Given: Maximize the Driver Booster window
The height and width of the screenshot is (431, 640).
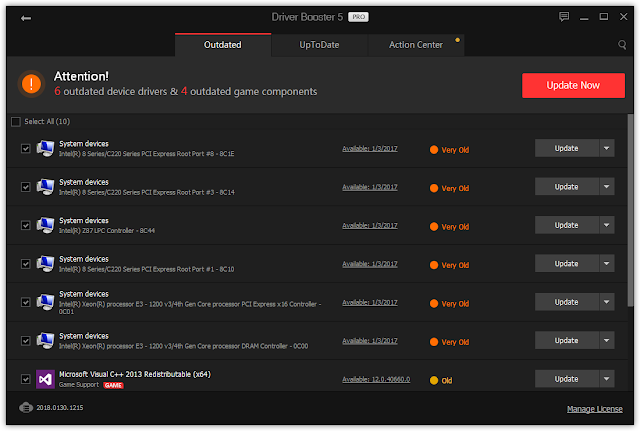Looking at the screenshot, I should [604, 17].
